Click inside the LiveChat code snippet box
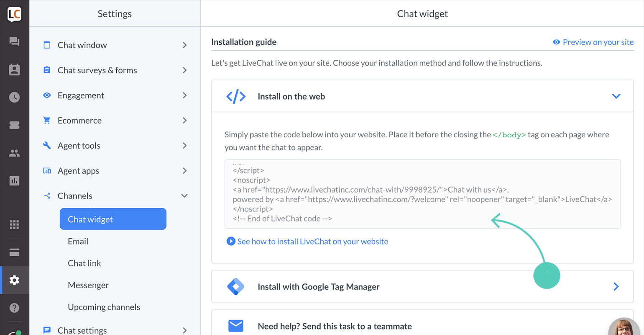 coord(422,194)
